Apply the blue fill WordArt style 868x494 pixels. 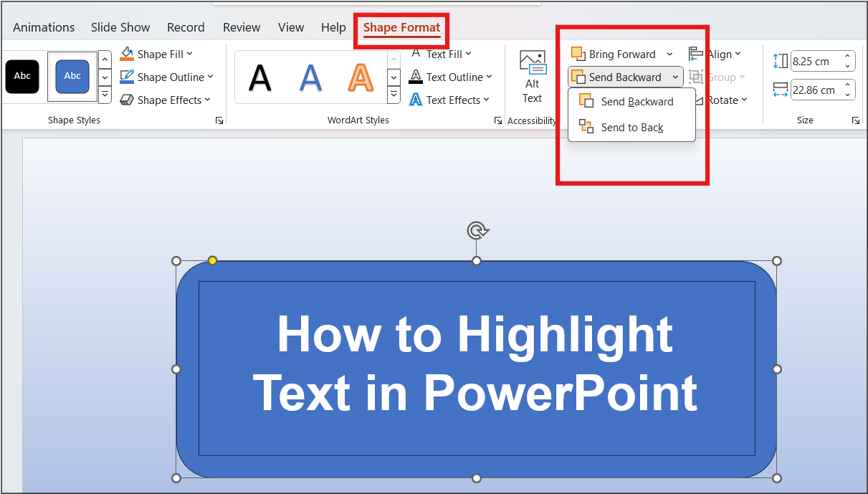coord(310,77)
